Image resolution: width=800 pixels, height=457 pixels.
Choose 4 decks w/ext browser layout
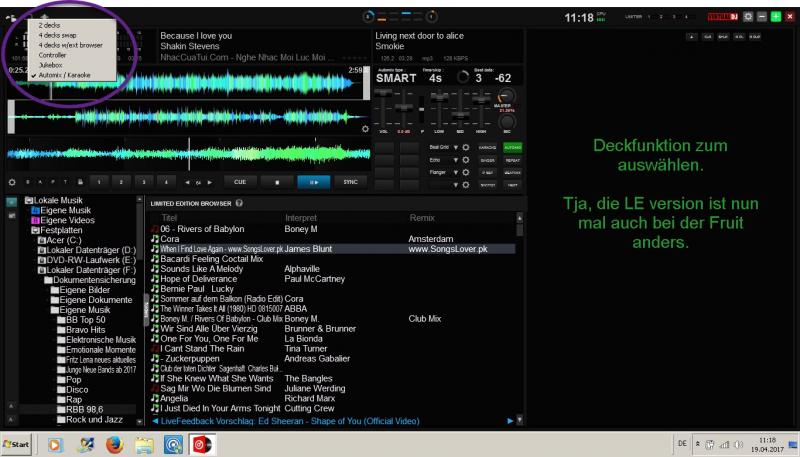point(70,45)
